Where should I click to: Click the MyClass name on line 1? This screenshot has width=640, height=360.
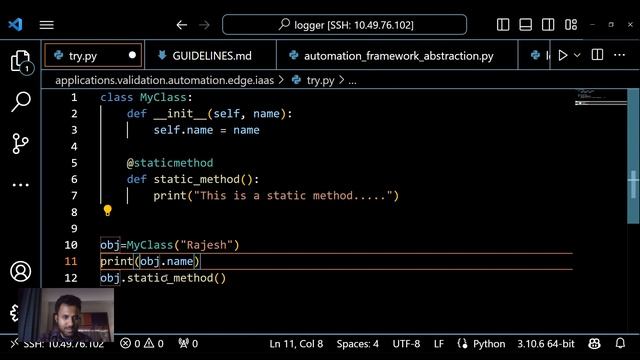[163, 98]
